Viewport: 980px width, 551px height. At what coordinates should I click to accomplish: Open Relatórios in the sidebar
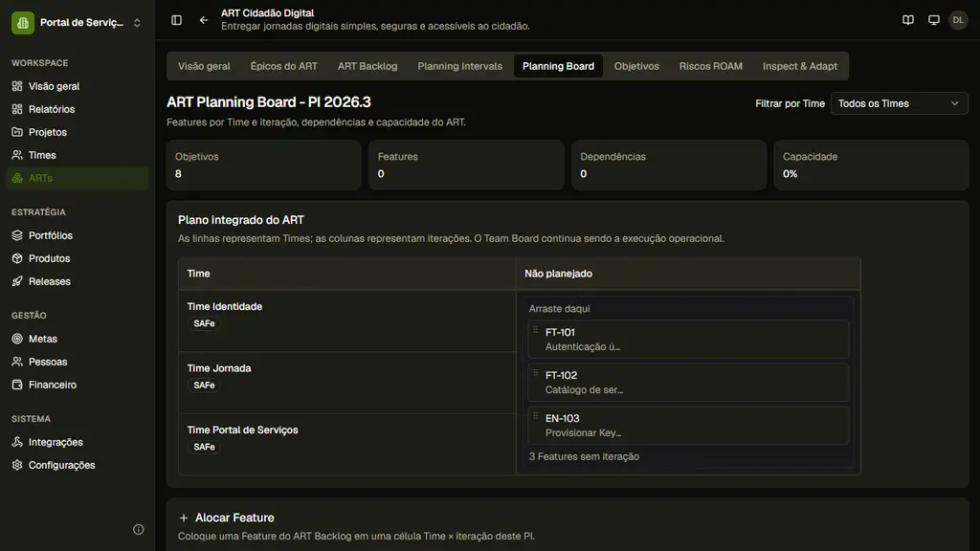(78, 109)
